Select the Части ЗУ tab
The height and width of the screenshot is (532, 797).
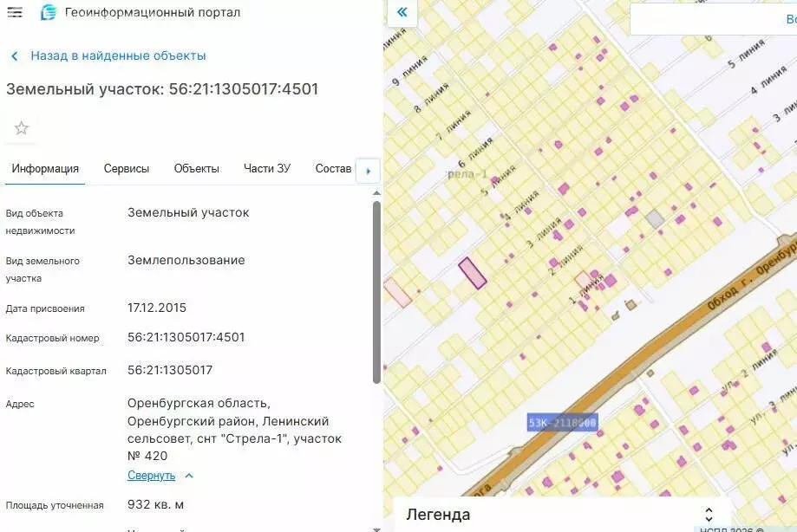point(266,169)
